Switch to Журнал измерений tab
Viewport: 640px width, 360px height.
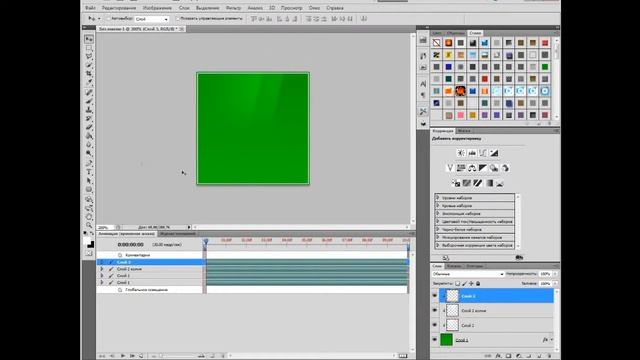click(178, 234)
